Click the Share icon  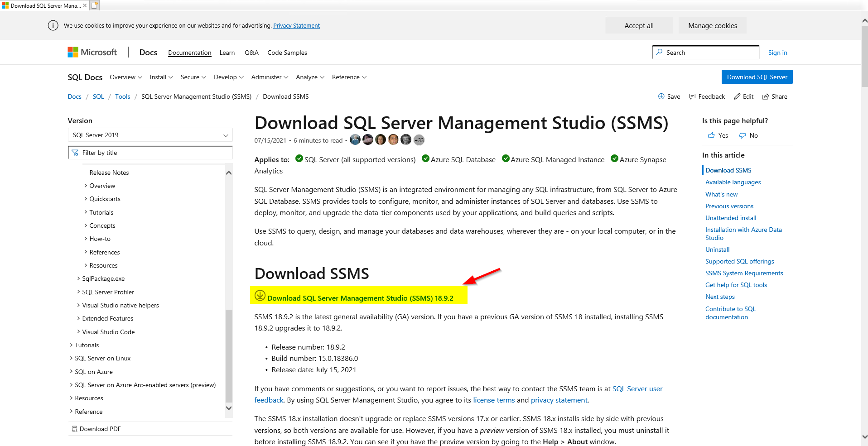click(x=766, y=96)
